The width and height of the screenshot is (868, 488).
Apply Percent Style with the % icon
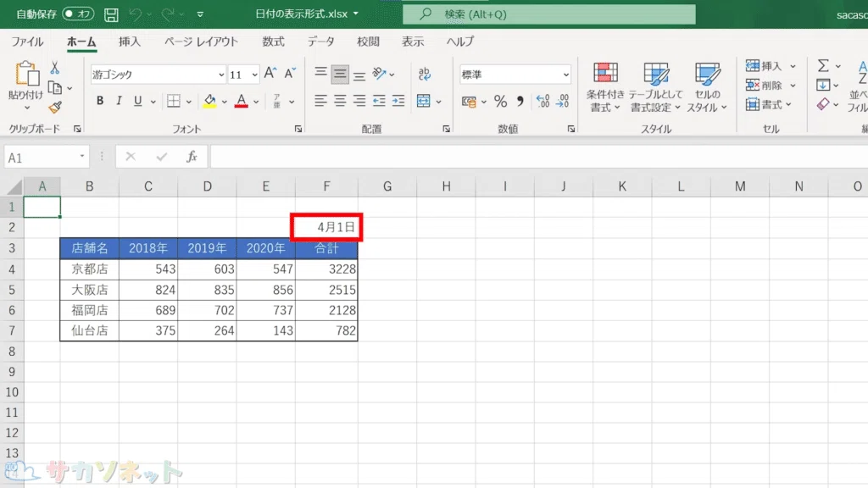click(x=500, y=101)
